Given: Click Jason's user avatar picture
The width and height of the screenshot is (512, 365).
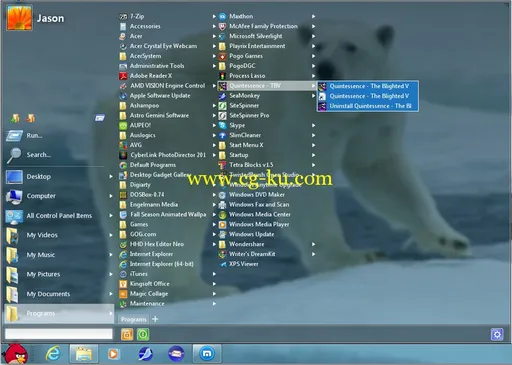Looking at the screenshot, I should point(19,18).
